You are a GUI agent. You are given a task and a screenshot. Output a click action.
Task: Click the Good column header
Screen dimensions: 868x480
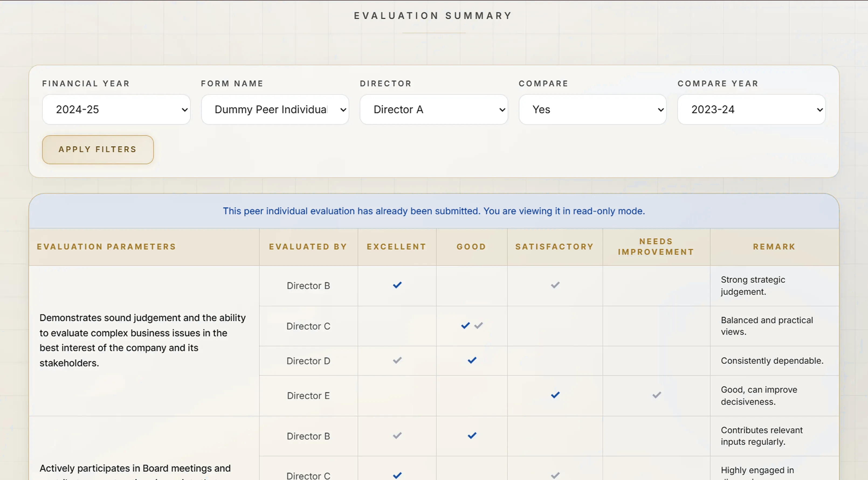coord(471,247)
